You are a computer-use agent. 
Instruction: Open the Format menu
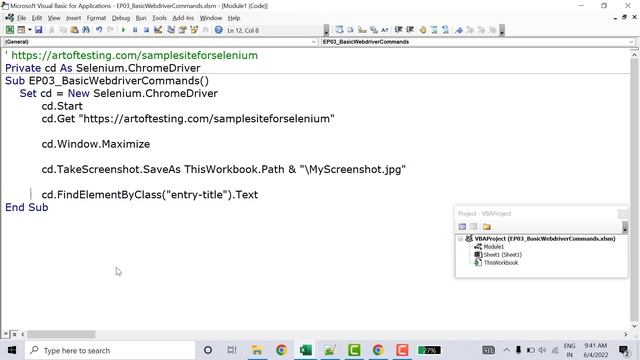[96, 18]
